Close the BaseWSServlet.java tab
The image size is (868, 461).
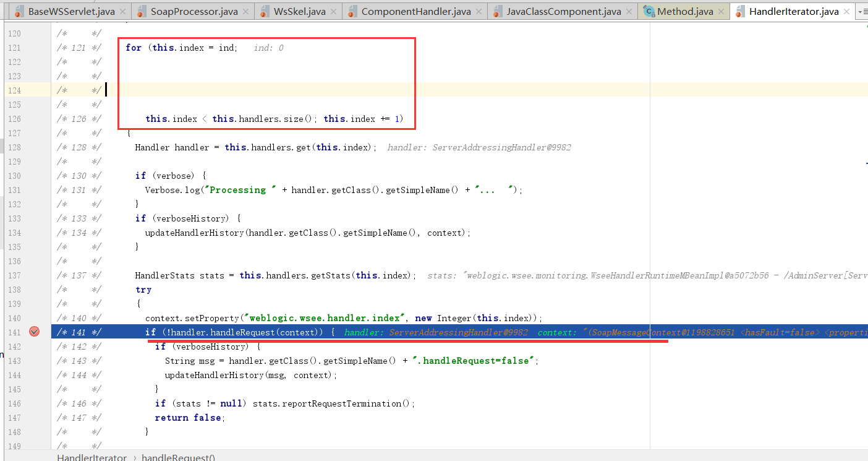coord(123,11)
